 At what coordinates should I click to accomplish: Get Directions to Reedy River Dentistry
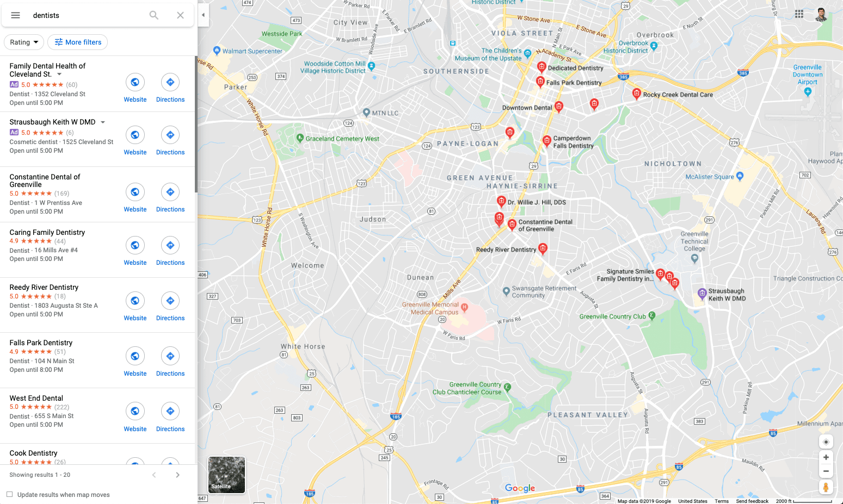point(170,301)
